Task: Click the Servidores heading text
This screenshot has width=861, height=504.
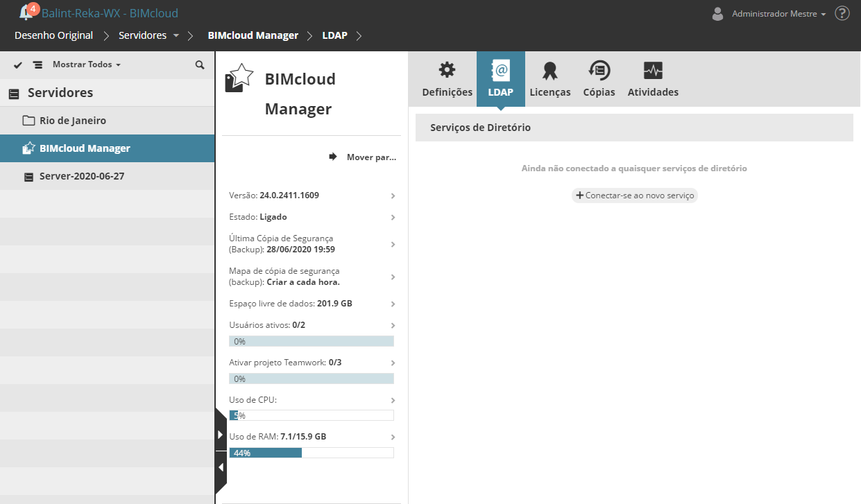Action: pyautogui.click(x=60, y=93)
